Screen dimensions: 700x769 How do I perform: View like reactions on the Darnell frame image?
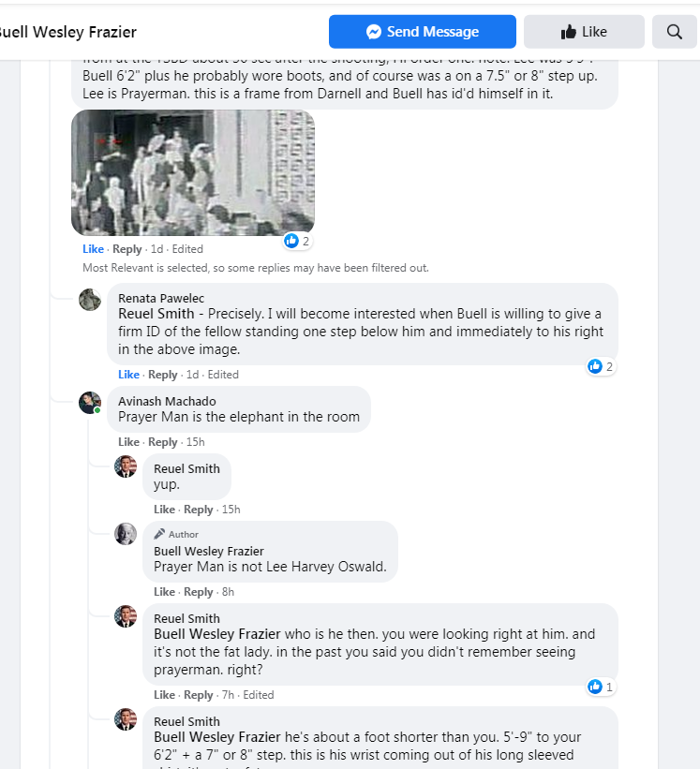click(x=297, y=241)
